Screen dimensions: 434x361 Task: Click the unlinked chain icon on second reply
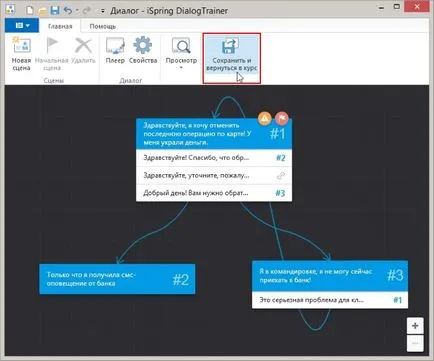pyautogui.click(x=281, y=176)
